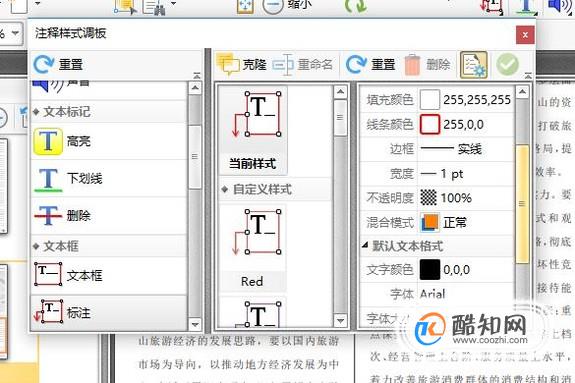Open the 宽度 1 pt width dropdown

[465, 174]
